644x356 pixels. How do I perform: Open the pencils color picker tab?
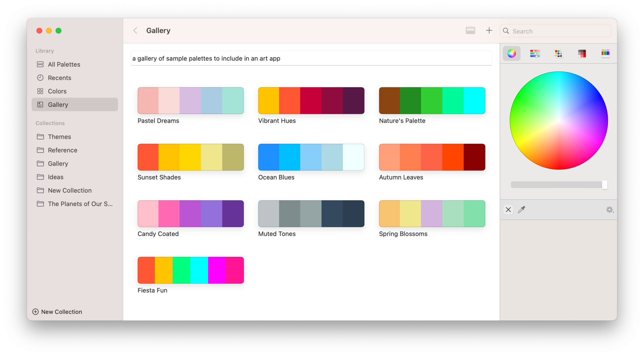click(x=605, y=54)
